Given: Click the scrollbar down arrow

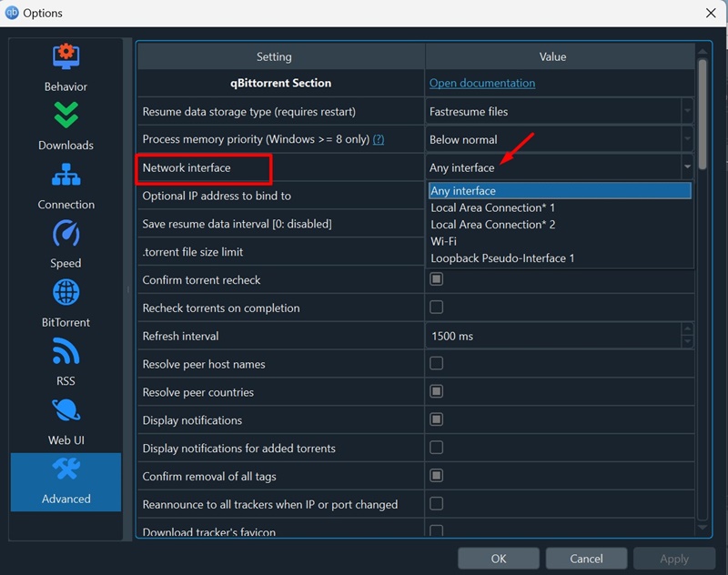Looking at the screenshot, I should [702, 527].
